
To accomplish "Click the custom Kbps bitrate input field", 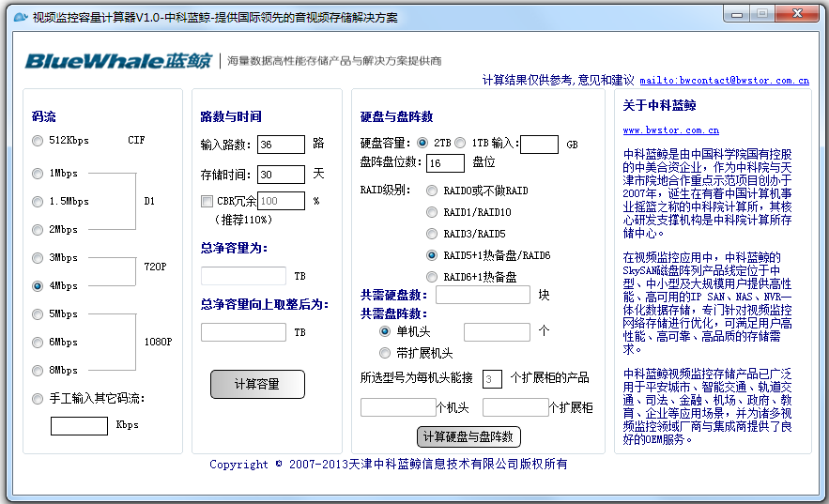I will click(x=79, y=426).
